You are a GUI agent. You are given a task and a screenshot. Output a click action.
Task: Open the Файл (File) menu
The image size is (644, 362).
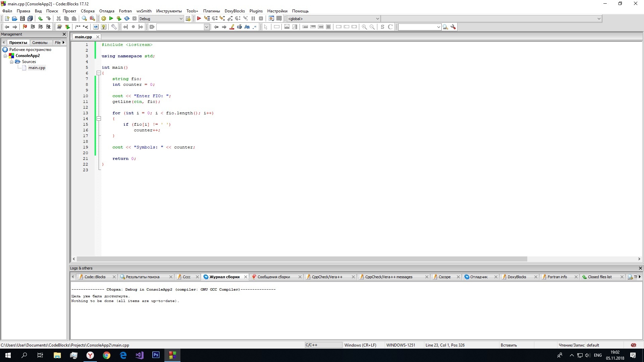click(8, 11)
